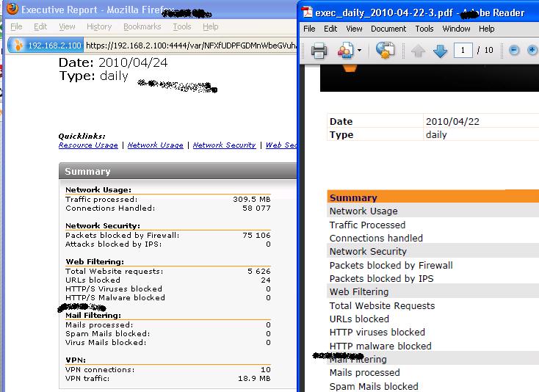Open the Tools menu in Adobe Reader
Image resolution: width=539 pixels, height=392 pixels.
point(424,29)
